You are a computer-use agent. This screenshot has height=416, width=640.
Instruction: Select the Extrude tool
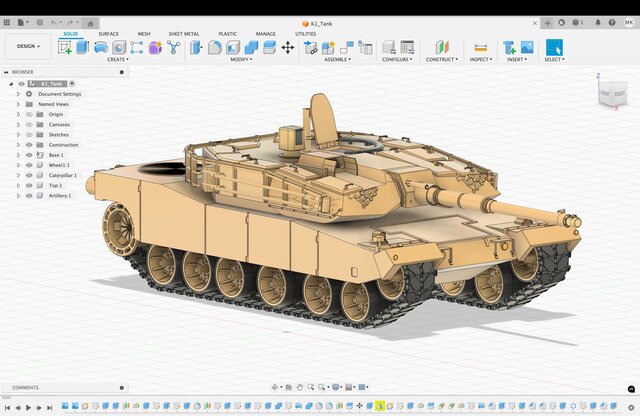tap(82, 47)
